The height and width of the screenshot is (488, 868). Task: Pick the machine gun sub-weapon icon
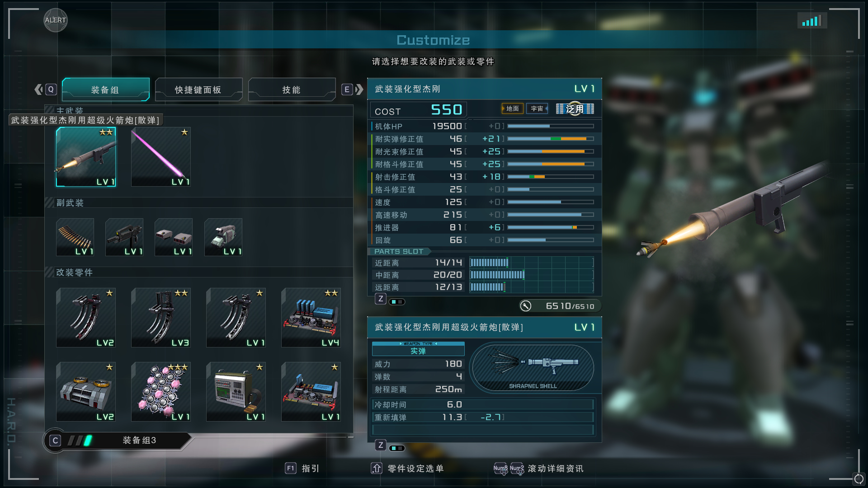(124, 237)
